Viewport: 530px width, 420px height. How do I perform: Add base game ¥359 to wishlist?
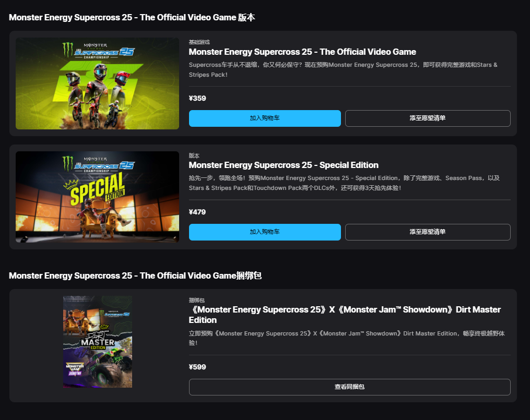(428, 118)
